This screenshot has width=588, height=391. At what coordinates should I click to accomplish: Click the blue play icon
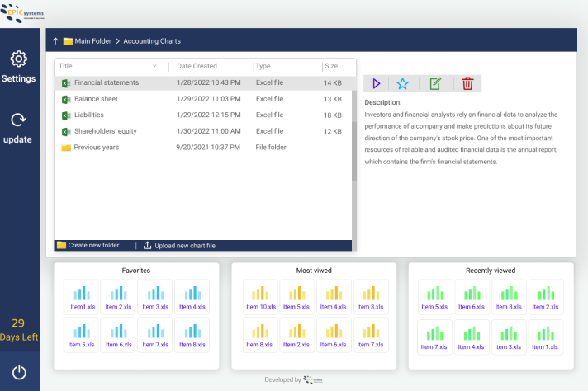[x=377, y=83]
